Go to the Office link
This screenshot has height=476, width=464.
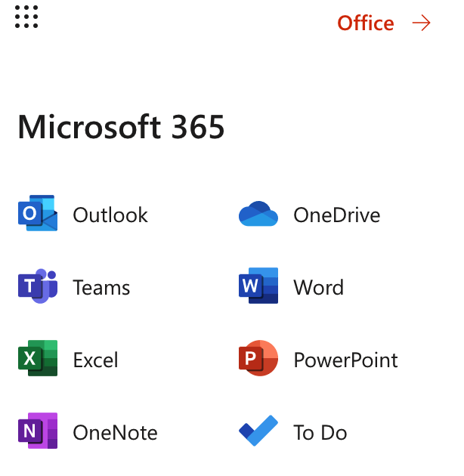point(366,23)
